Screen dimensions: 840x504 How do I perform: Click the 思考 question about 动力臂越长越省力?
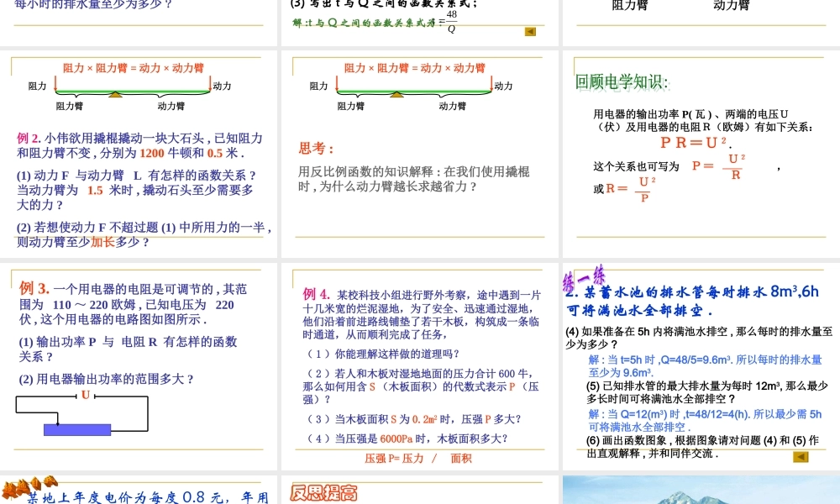click(x=413, y=179)
